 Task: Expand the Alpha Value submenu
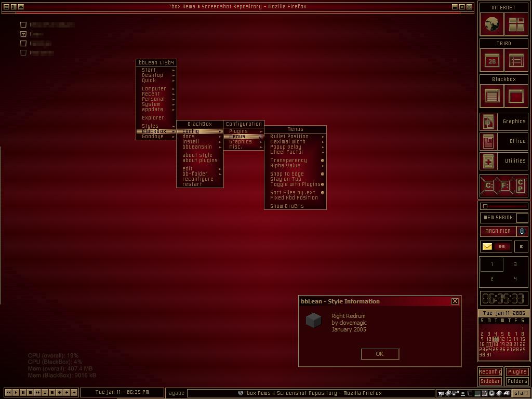tap(295, 166)
